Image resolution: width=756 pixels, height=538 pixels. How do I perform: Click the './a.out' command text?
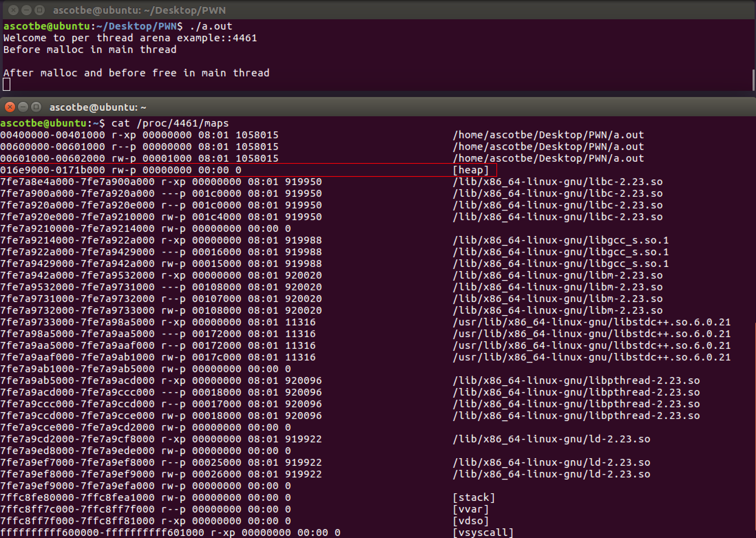tap(211, 26)
